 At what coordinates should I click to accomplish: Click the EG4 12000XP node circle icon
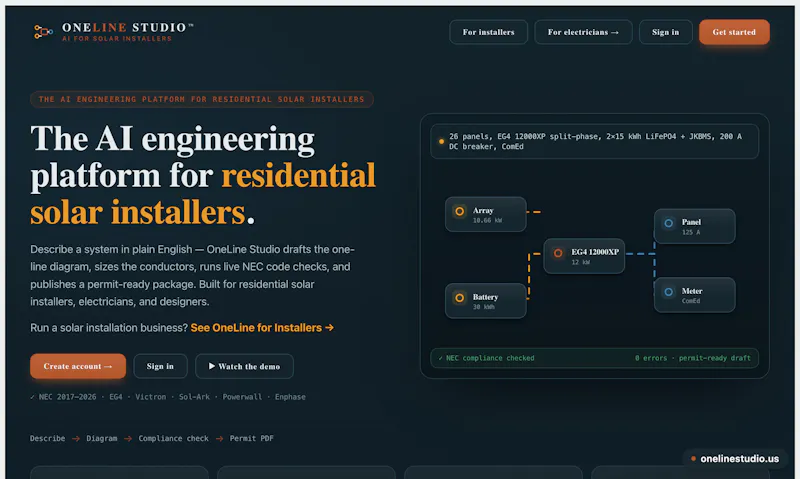coord(558,253)
